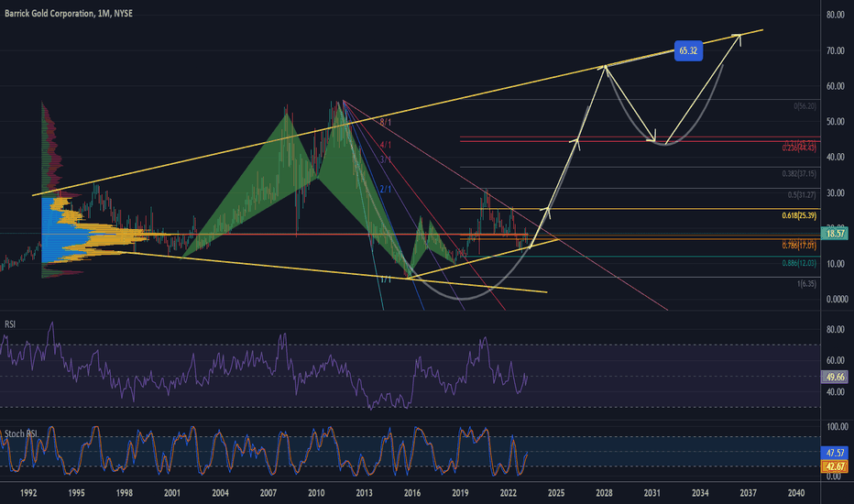Click the orange Stoch RSI tag 42.67

(835, 466)
